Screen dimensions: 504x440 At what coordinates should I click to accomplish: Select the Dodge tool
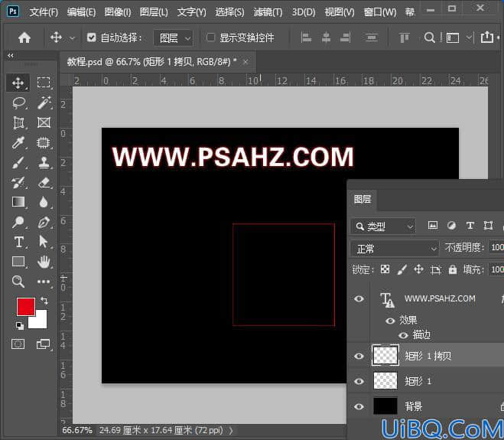(18, 222)
